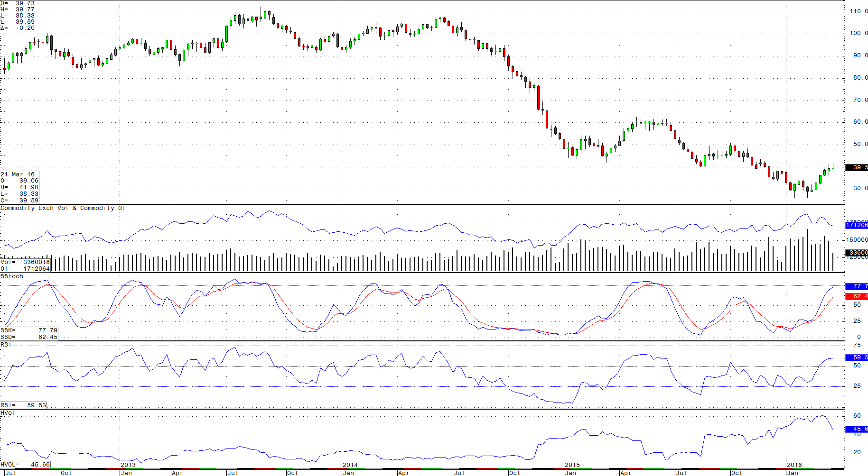This screenshot has height=476, width=868.
Task: Click the first Jul label on time axis
Action: click(10, 473)
